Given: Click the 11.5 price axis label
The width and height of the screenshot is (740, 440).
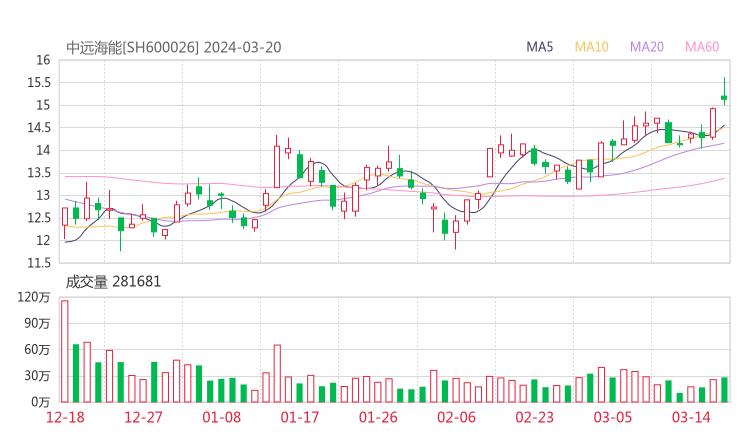Looking at the screenshot, I should (x=39, y=263).
